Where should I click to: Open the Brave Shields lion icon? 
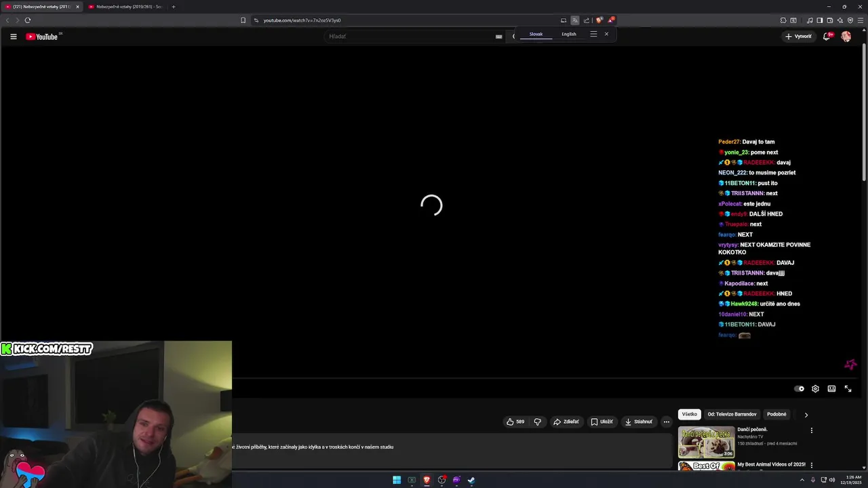pyautogui.click(x=599, y=20)
